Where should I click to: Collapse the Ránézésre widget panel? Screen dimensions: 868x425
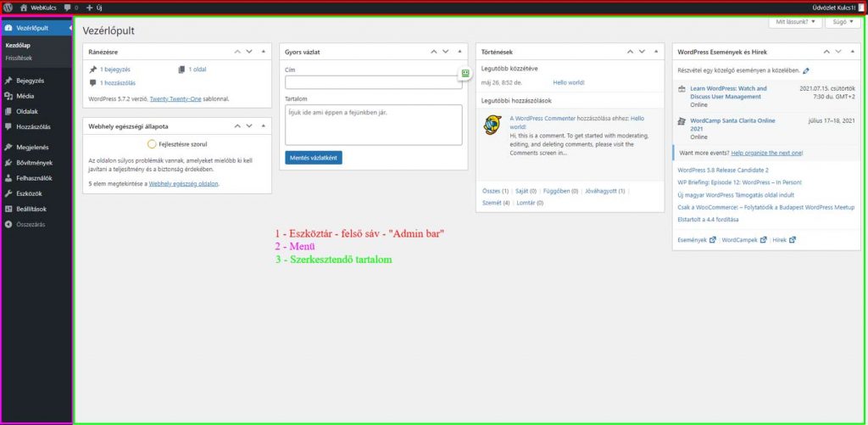263,52
